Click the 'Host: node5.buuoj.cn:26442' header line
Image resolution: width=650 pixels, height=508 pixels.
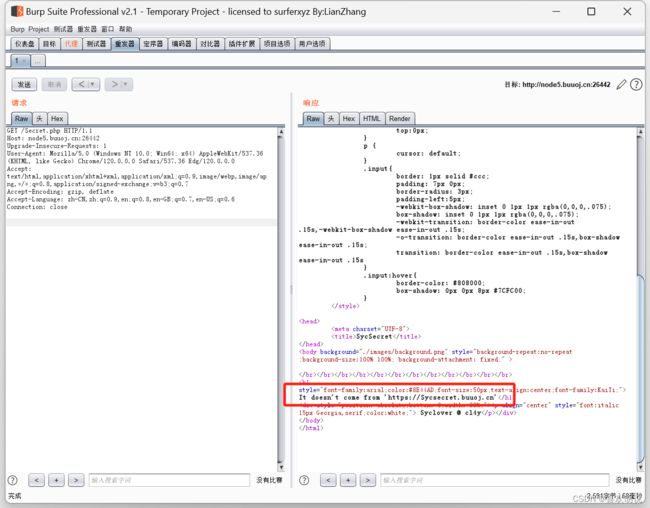(x=53, y=138)
